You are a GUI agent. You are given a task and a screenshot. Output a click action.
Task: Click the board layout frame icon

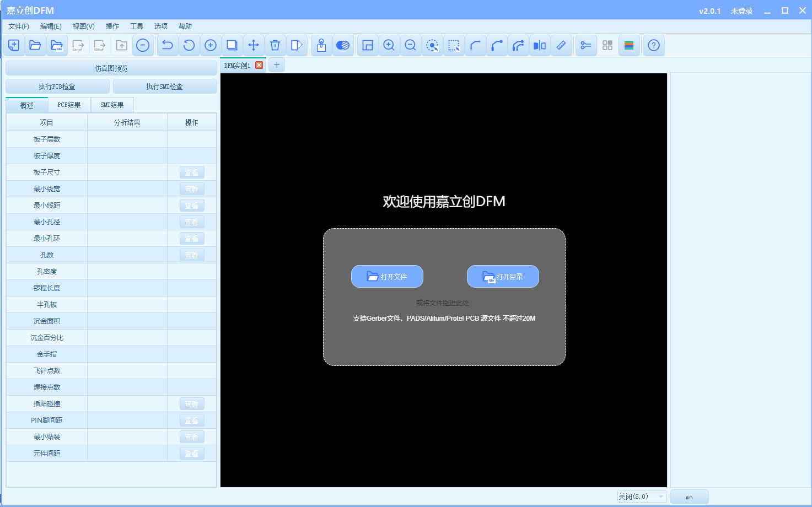click(x=368, y=45)
